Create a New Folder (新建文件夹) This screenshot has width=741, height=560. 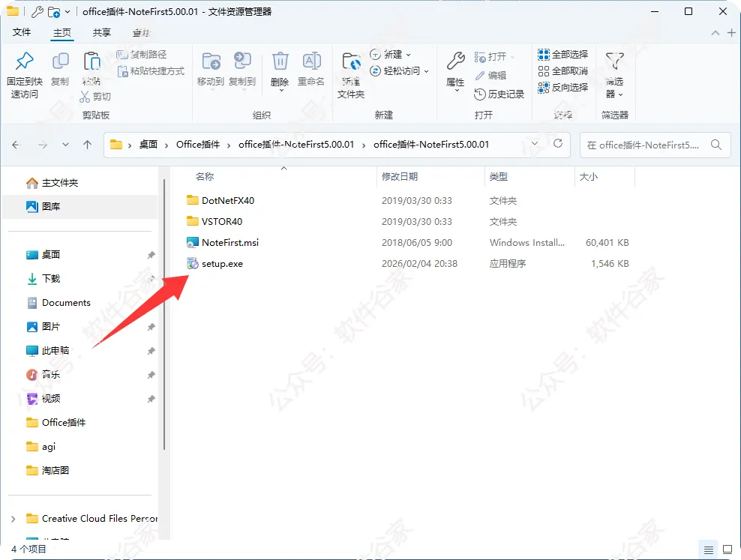tap(351, 76)
